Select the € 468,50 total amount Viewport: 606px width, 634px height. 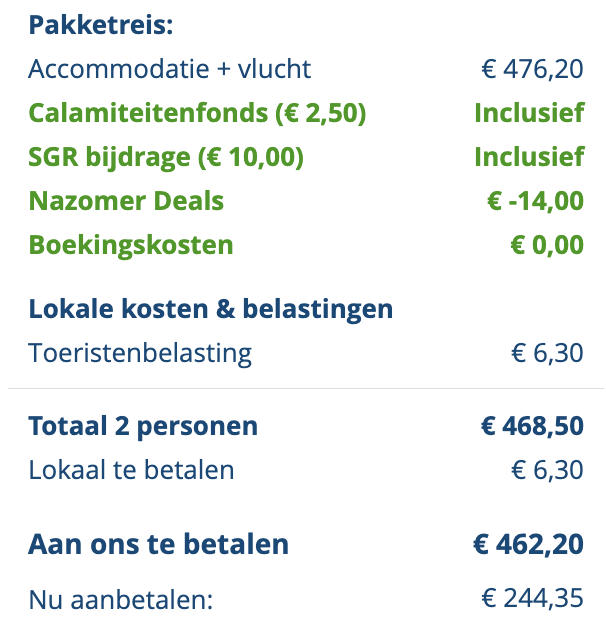point(532,426)
